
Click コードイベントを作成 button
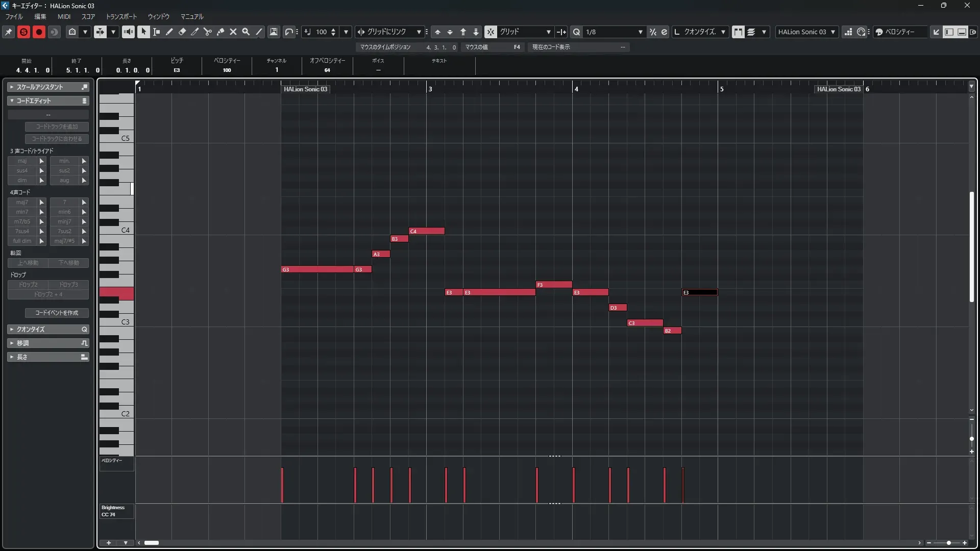tap(57, 313)
